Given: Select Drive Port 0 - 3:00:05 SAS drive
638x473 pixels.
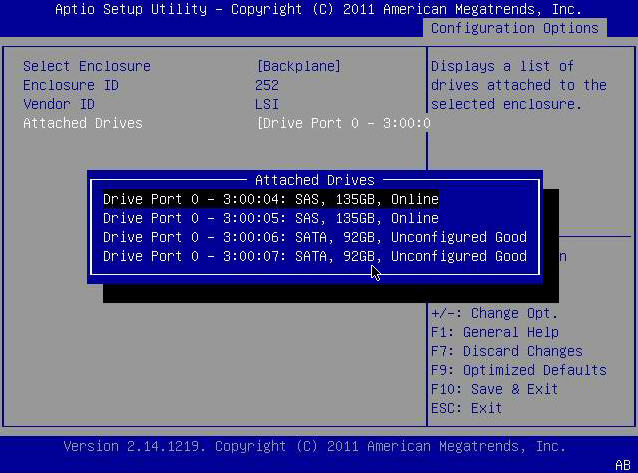Looking at the screenshot, I should [271, 218].
